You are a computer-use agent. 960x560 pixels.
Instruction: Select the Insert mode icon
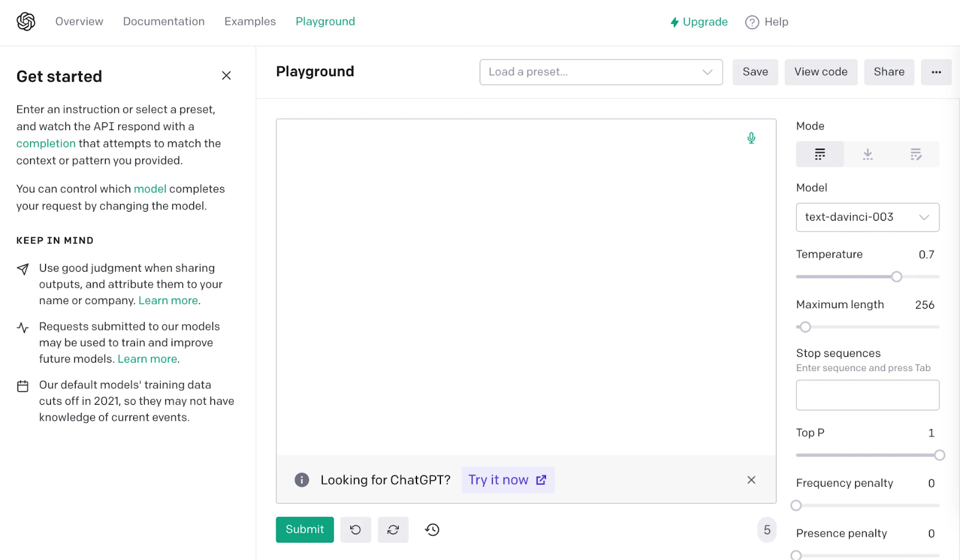(868, 154)
